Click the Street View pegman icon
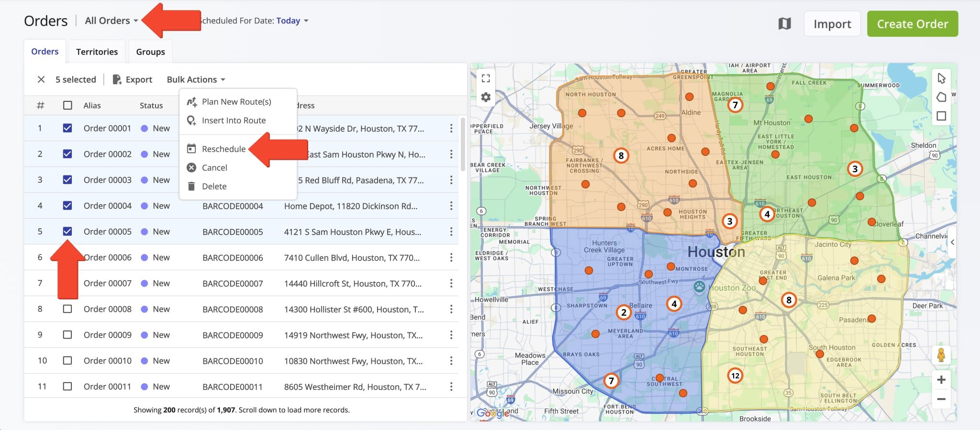The image size is (980, 430). (x=941, y=355)
